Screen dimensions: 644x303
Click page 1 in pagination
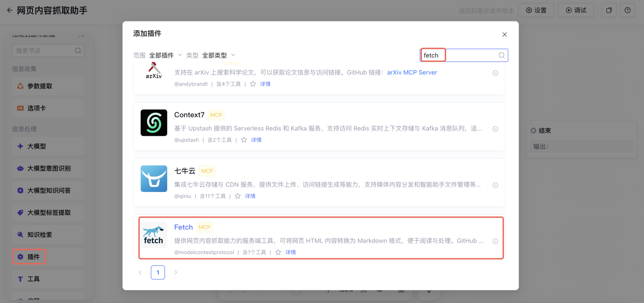point(158,272)
